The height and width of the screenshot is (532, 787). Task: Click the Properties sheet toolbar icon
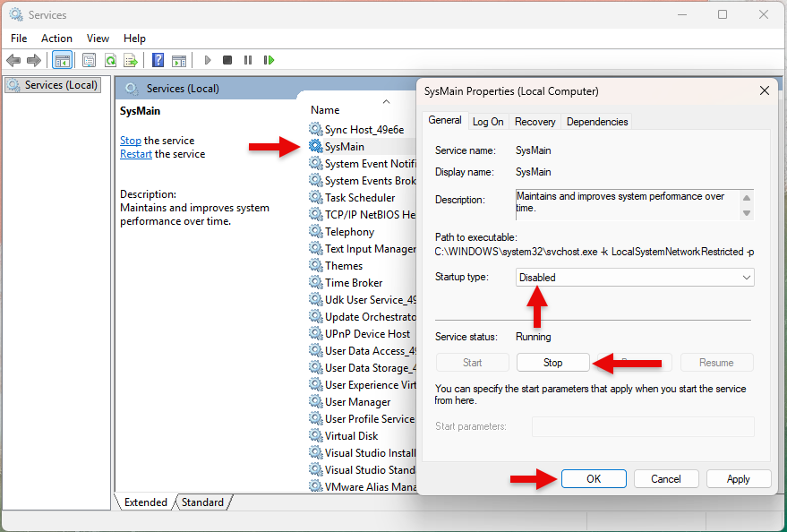click(89, 61)
